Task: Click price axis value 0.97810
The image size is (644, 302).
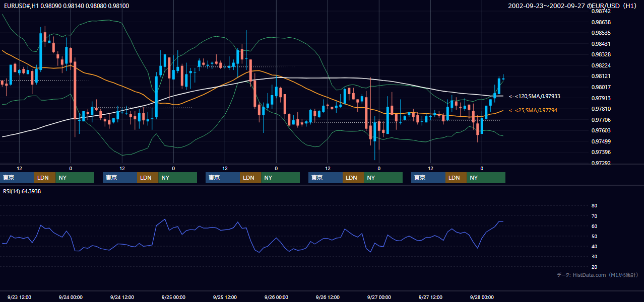Action: (601, 109)
